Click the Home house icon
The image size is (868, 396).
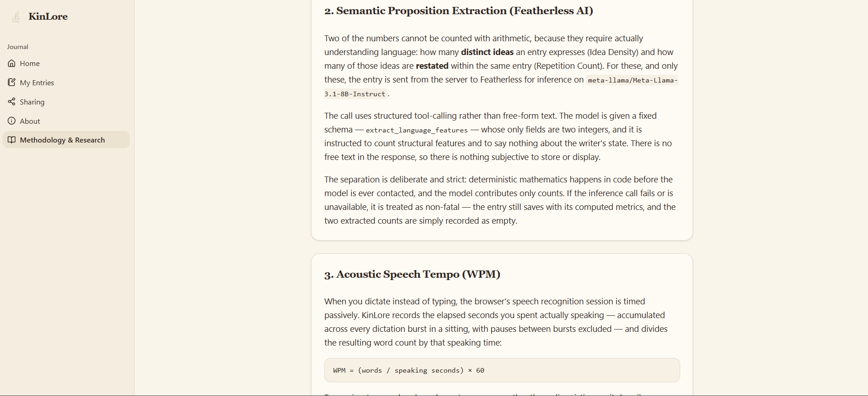pyautogui.click(x=12, y=63)
